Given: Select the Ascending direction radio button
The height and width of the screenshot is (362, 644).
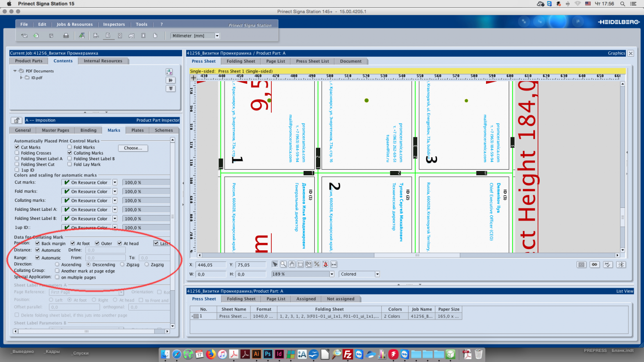Looking at the screenshot, I should (57, 265).
